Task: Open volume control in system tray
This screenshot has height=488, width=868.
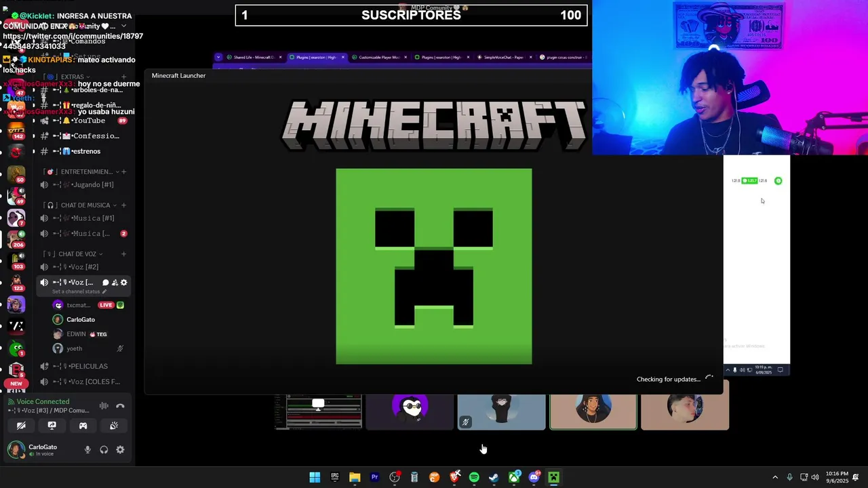Action: click(x=815, y=477)
